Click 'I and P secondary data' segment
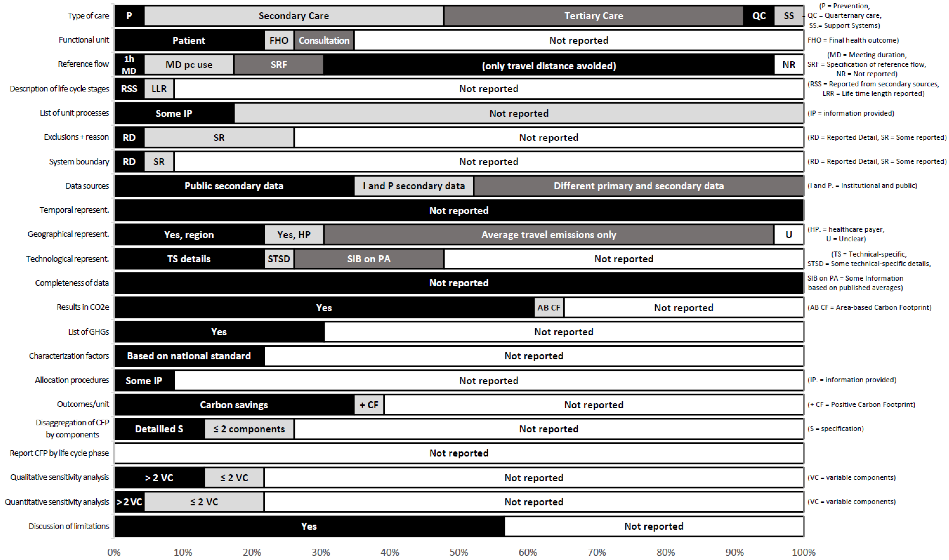The width and height of the screenshot is (949, 560). click(x=414, y=186)
